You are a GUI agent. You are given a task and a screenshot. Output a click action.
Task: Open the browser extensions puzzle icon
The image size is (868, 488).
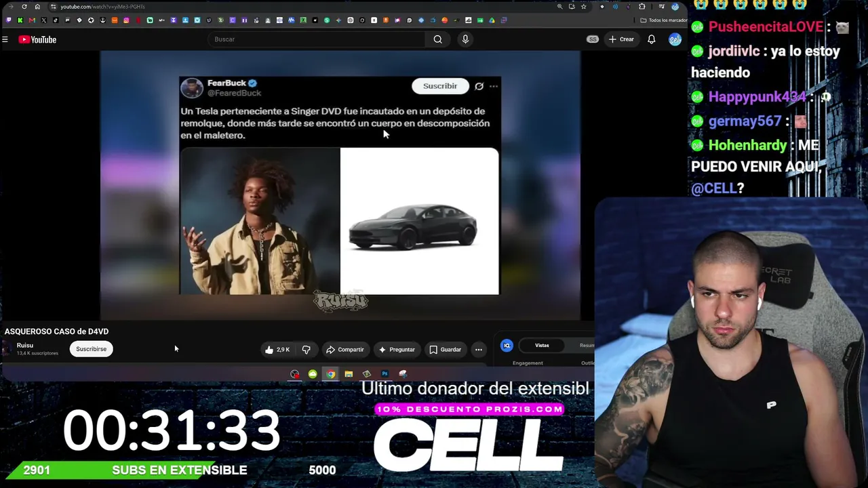point(642,7)
